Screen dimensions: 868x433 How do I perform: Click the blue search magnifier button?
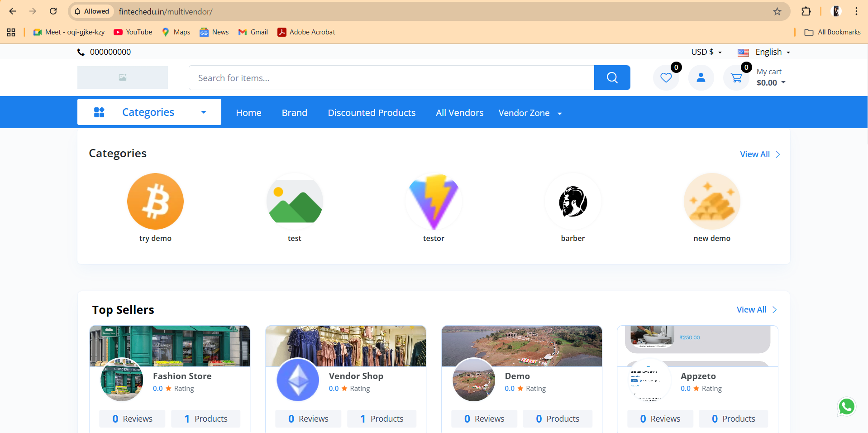point(612,78)
